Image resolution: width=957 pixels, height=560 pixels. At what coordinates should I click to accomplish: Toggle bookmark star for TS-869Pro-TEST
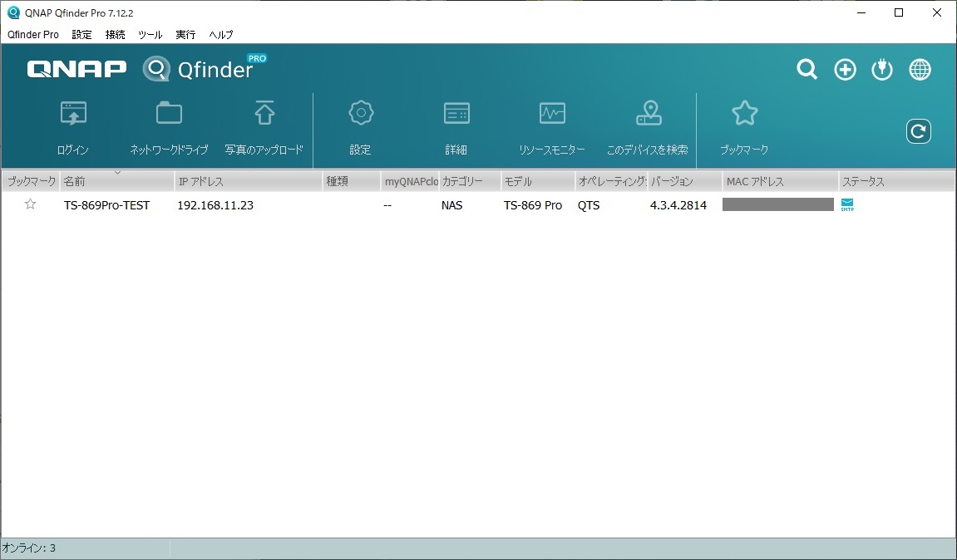coord(30,204)
